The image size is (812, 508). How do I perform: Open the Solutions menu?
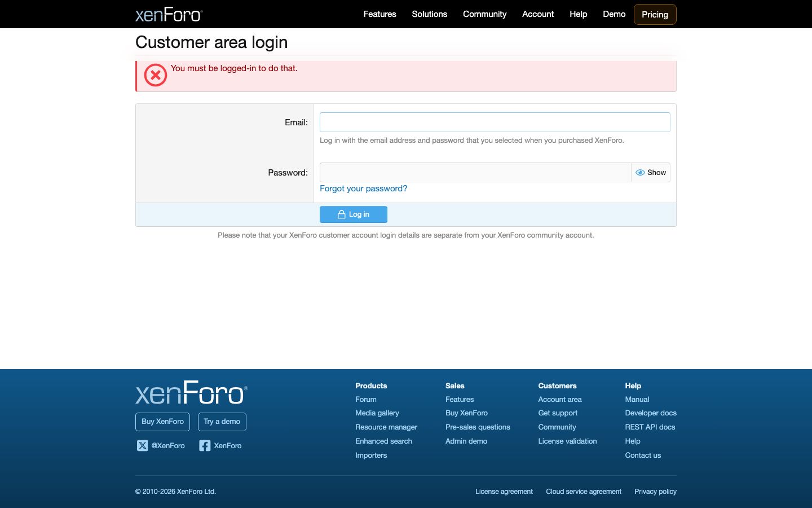pyautogui.click(x=429, y=14)
